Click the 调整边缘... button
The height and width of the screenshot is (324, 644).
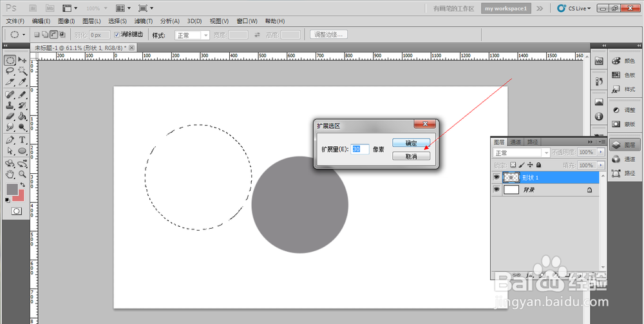pyautogui.click(x=328, y=35)
